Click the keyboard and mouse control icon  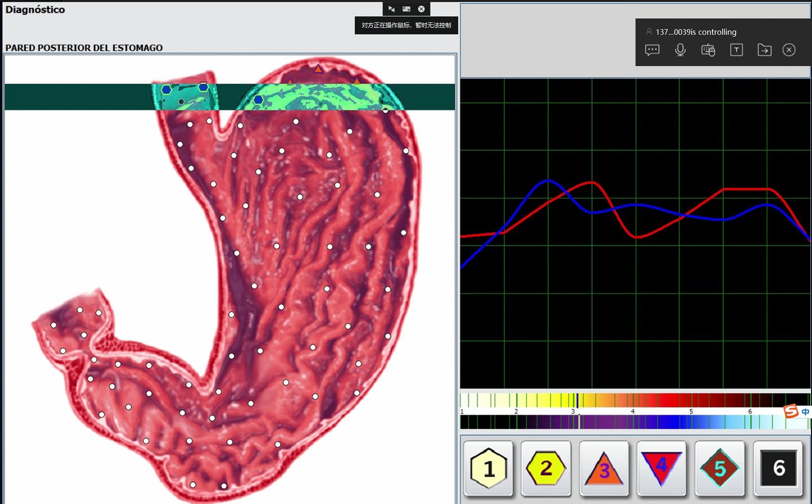coord(708,50)
